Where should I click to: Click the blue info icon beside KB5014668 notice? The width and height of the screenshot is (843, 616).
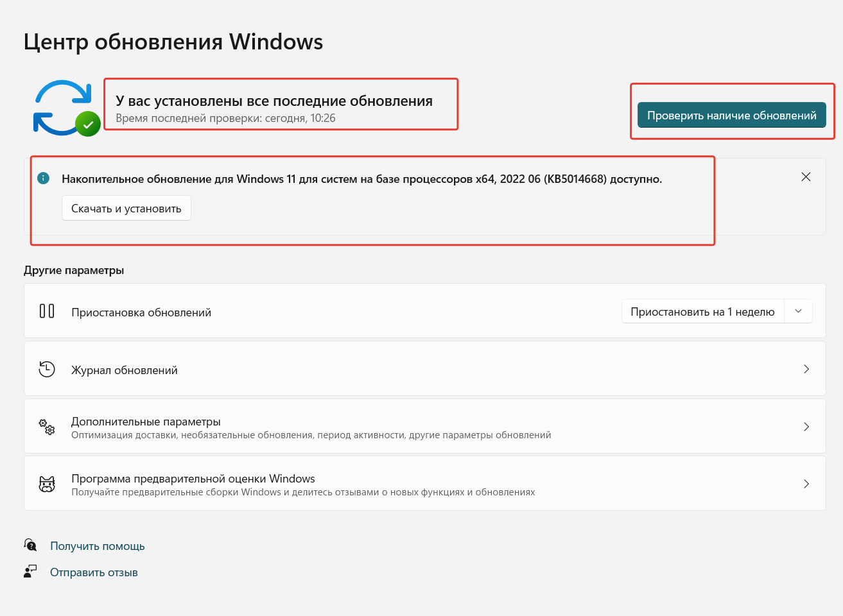(43, 178)
